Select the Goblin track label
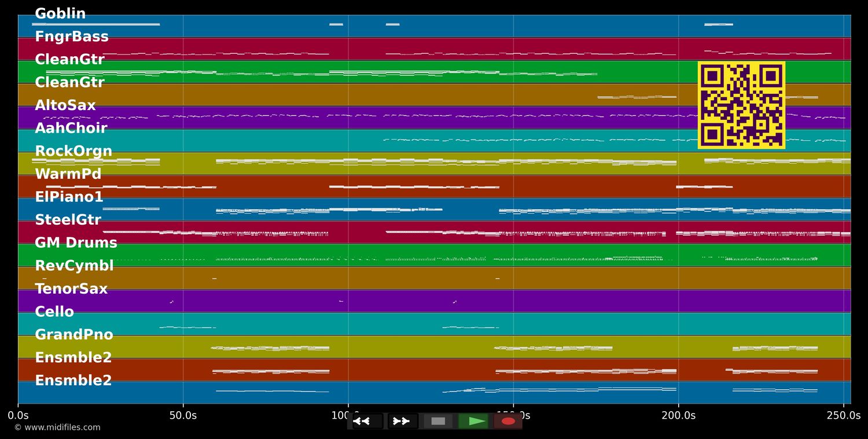Screen dimensions: 868x439 coord(60,13)
